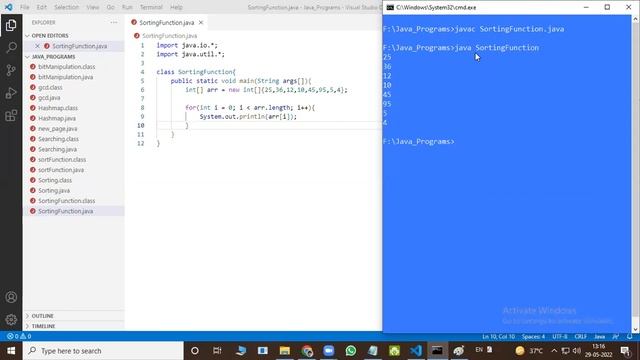Screen dimensions: 640x360
Task: Open the action center notification icon
Action: point(625,351)
